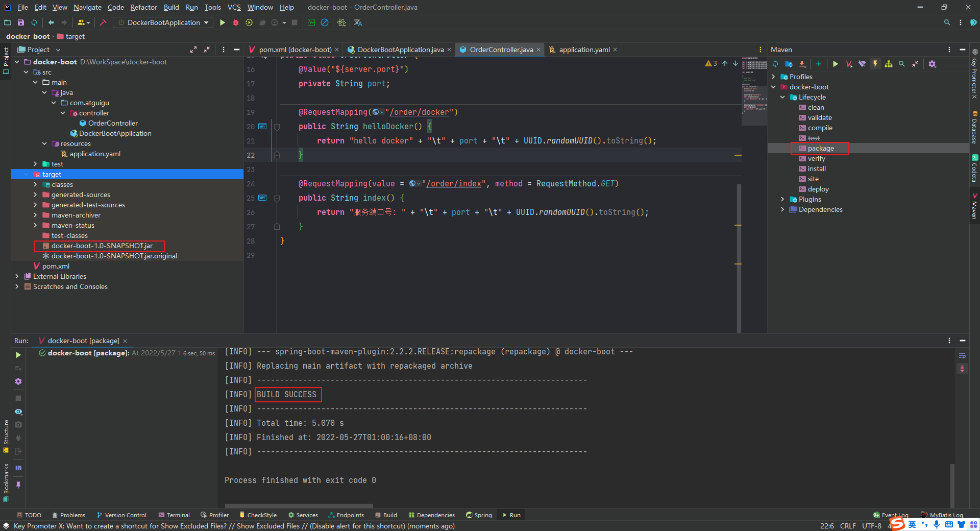Image resolution: width=980 pixels, height=531 pixels.
Task: Expand Profiles node in Maven panel
Action: [773, 77]
